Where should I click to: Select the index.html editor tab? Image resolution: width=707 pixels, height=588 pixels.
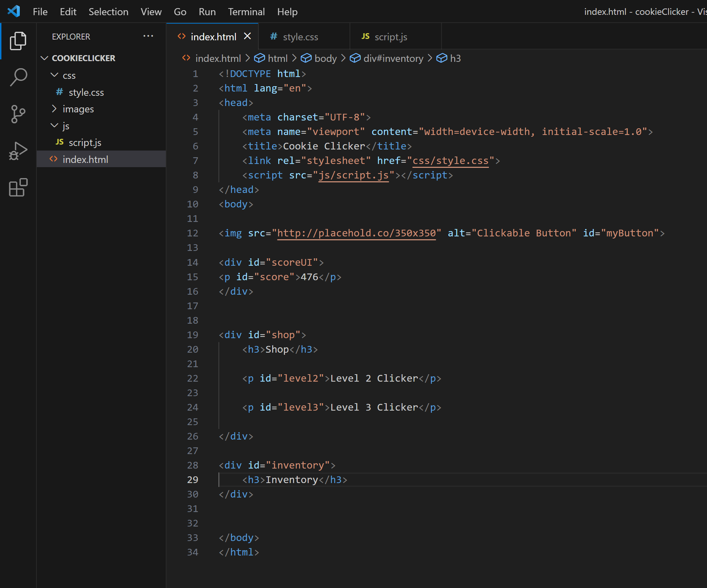point(213,36)
